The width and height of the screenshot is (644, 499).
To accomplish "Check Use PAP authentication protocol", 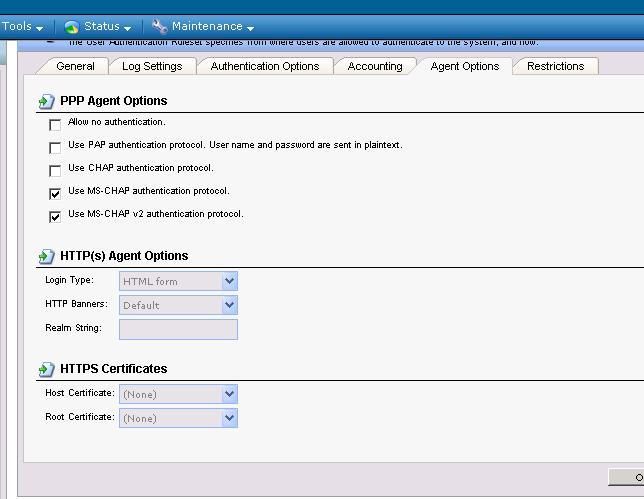I will point(55,147).
